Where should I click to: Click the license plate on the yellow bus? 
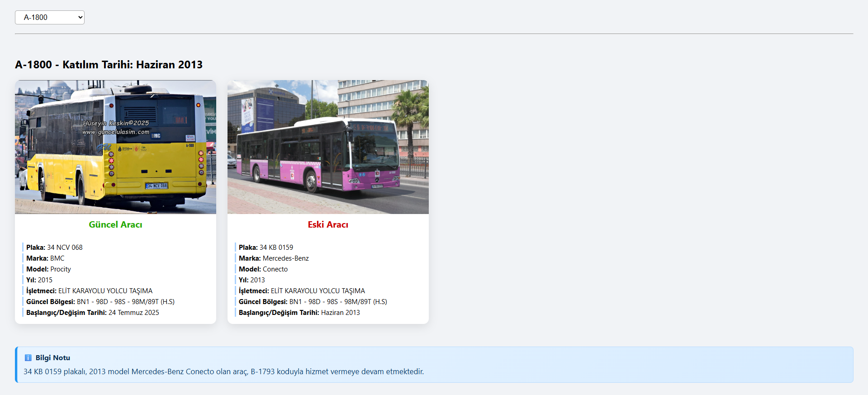[x=157, y=186]
